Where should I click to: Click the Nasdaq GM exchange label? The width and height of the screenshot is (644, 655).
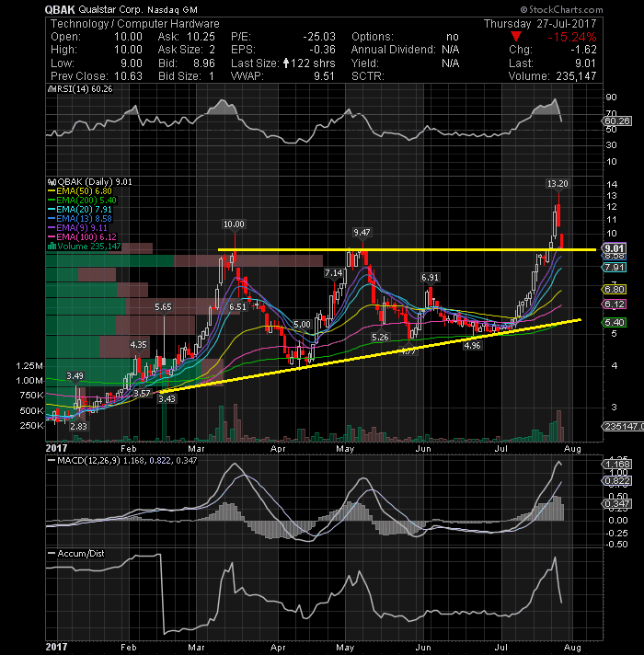[x=172, y=9]
